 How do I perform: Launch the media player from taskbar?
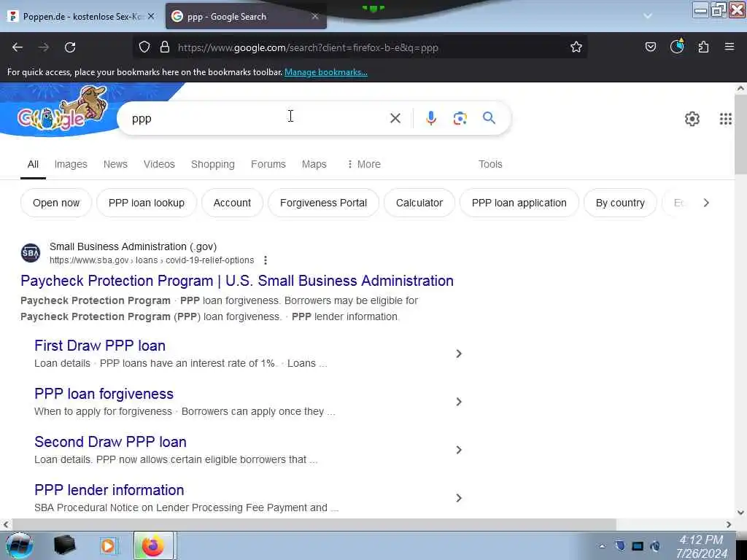tap(108, 545)
